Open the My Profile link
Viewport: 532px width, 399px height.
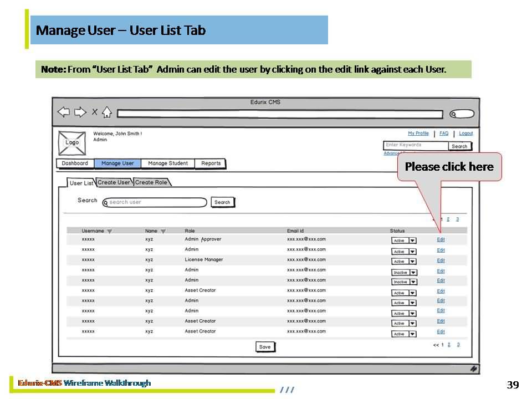coord(418,134)
